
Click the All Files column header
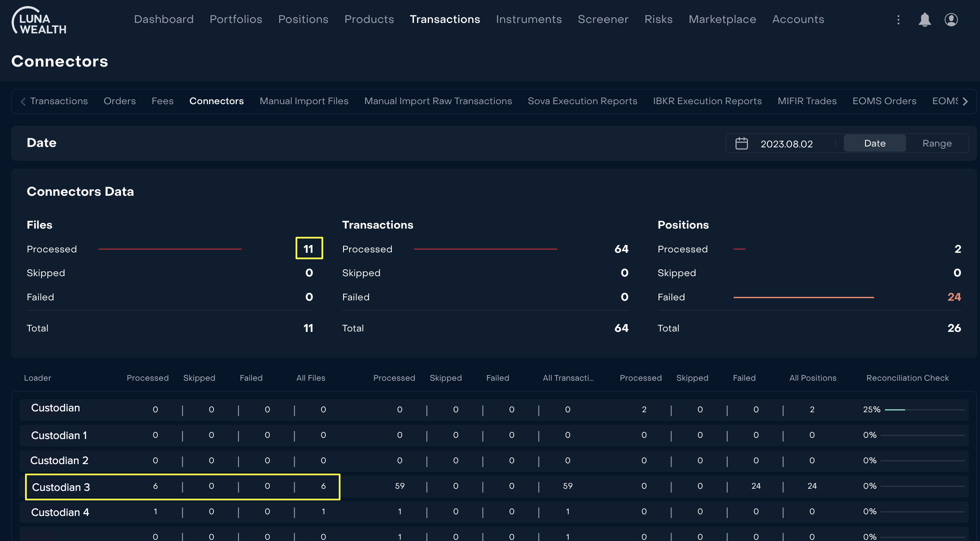(x=311, y=378)
